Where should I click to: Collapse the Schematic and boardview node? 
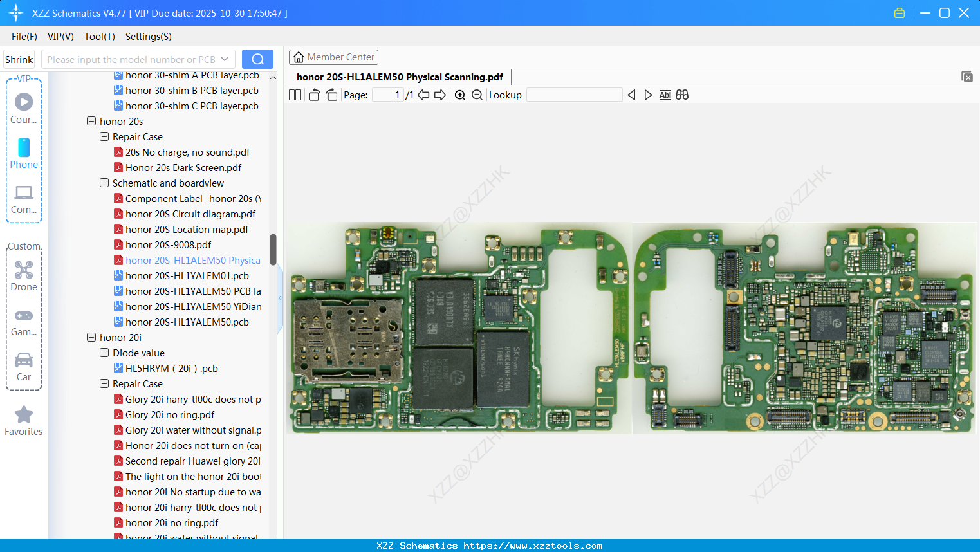104,183
